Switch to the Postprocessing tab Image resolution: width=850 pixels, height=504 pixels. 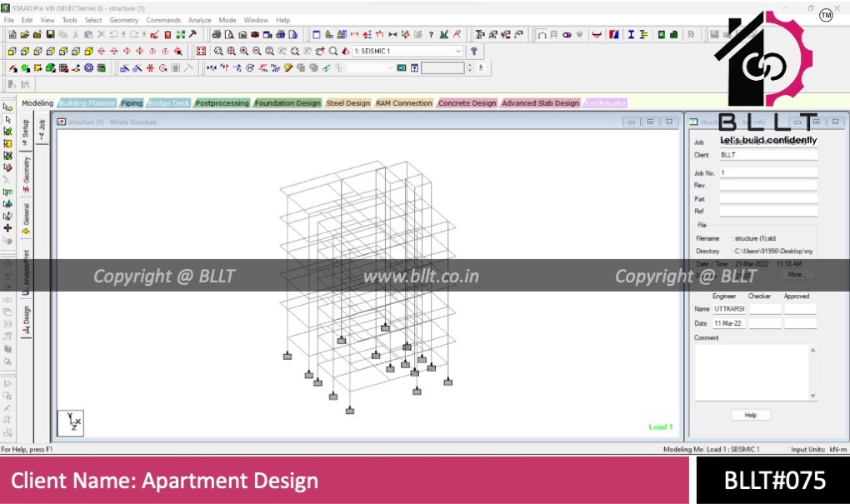222,103
